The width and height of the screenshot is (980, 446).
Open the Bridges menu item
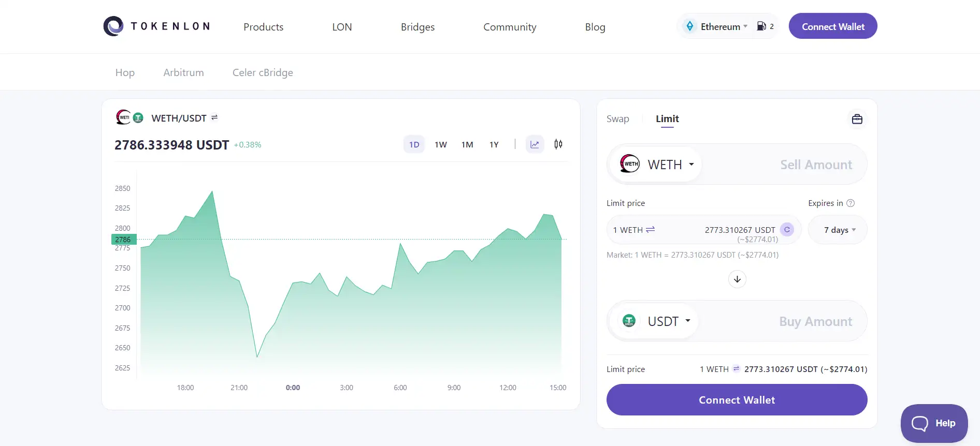click(x=417, y=27)
